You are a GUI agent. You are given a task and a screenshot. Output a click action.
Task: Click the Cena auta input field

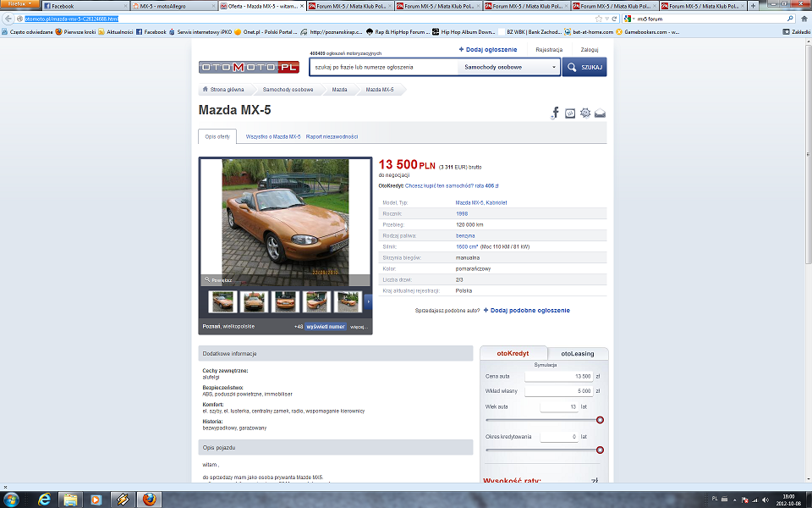point(559,376)
